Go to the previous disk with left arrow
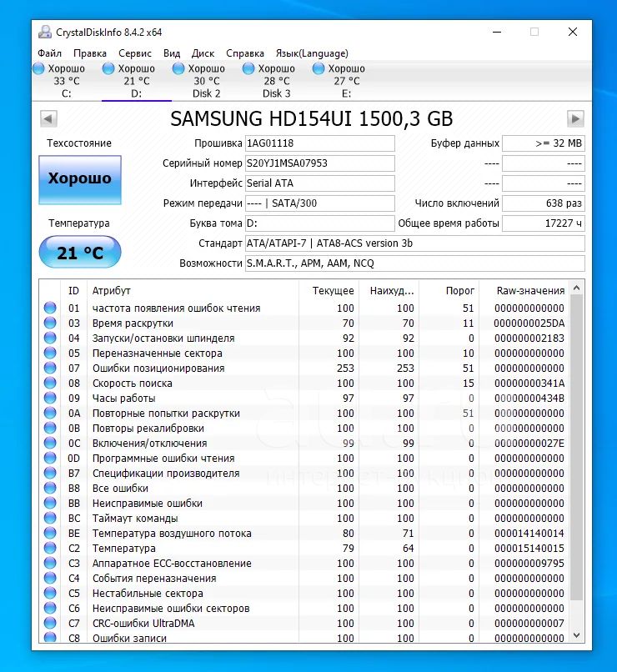Screen dimensions: 617x672 [48, 118]
